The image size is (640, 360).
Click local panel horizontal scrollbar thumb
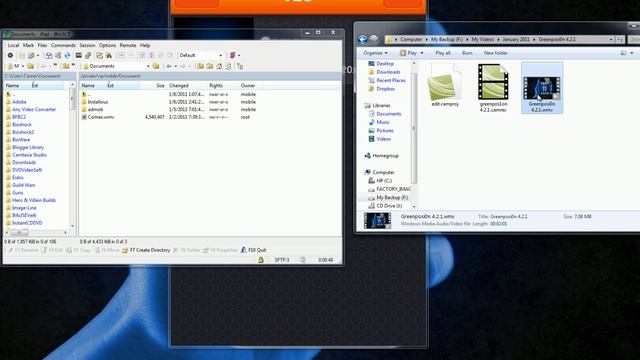click(19, 233)
